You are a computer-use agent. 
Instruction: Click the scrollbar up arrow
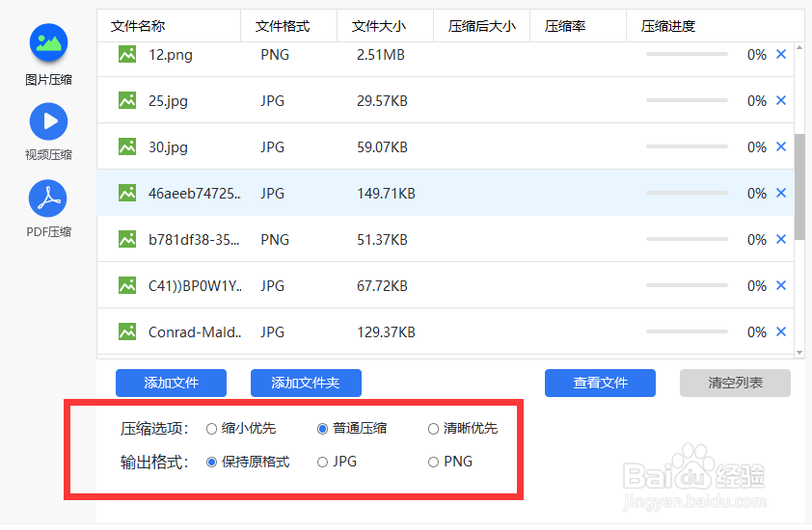click(799, 48)
